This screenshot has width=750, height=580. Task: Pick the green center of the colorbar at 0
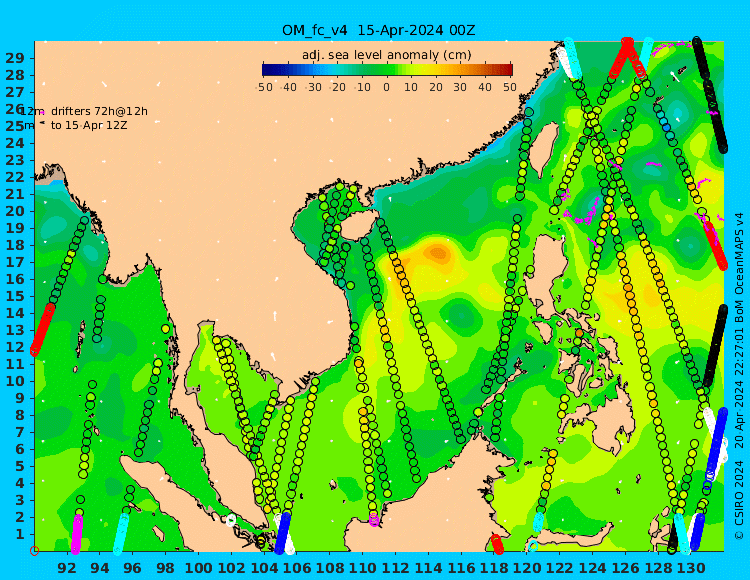click(386, 70)
